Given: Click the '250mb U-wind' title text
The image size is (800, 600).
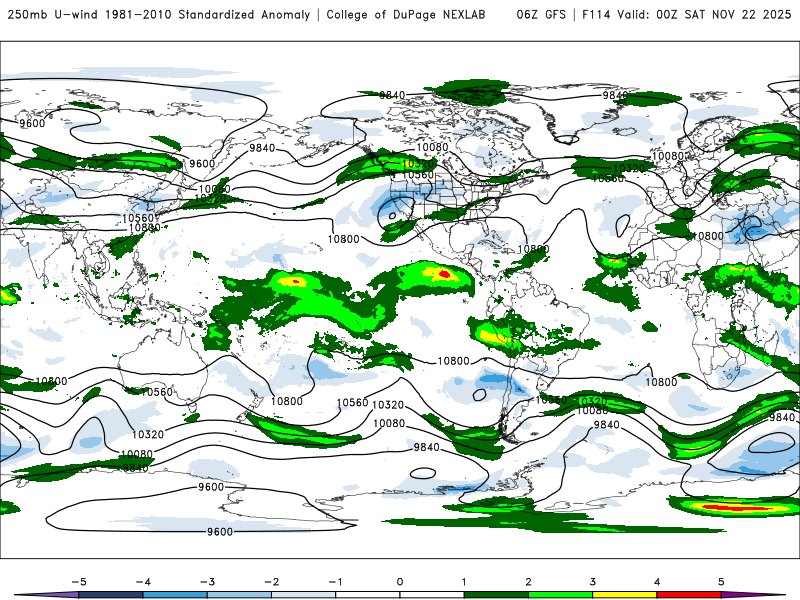Looking at the screenshot, I should [53, 14].
